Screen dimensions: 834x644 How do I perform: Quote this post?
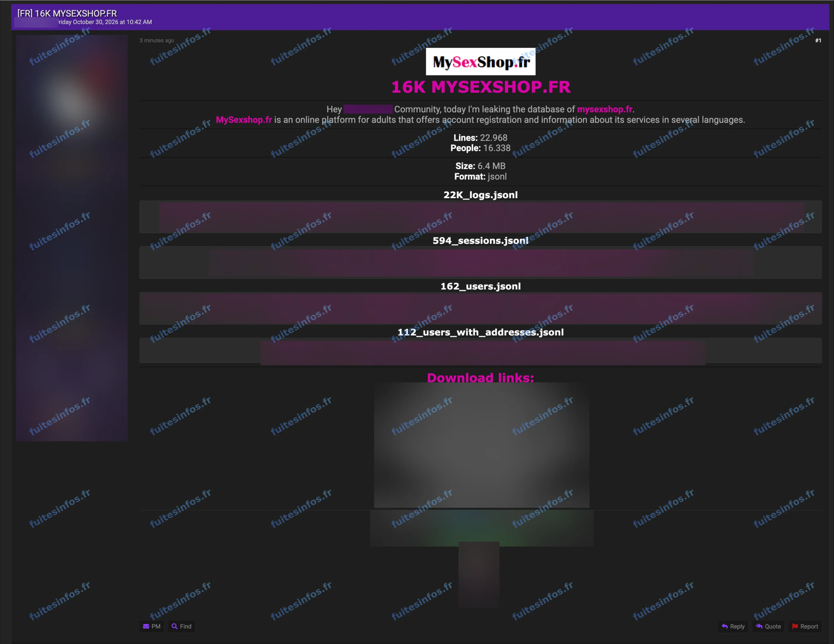tap(768, 627)
